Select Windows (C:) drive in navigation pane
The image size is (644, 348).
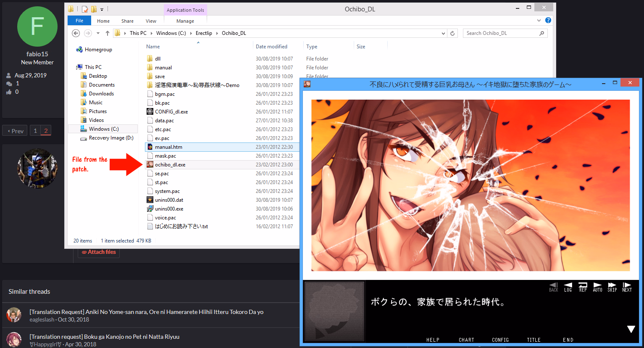point(103,129)
